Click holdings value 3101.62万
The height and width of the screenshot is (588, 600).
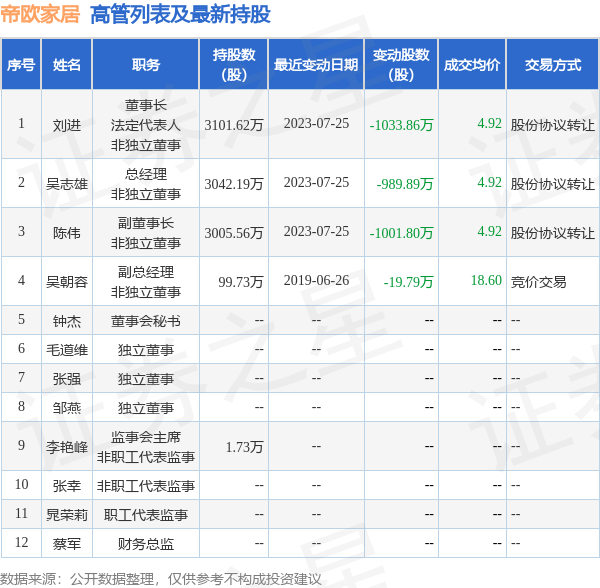(x=234, y=125)
